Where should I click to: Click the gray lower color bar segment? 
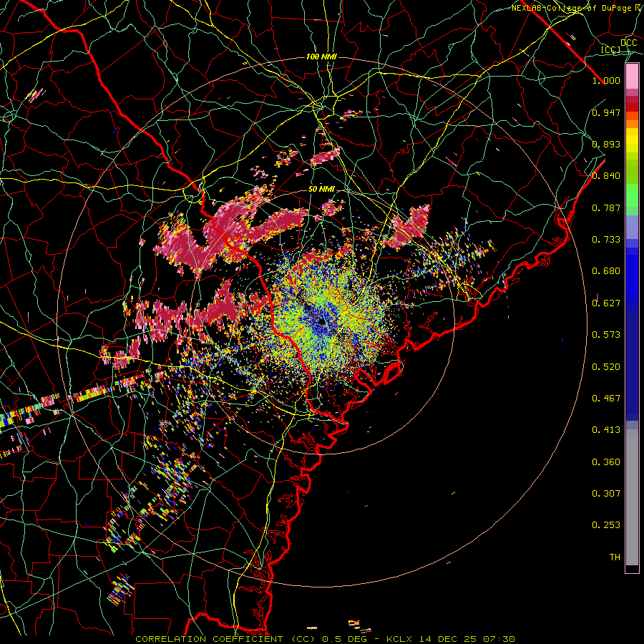[x=632, y=497]
